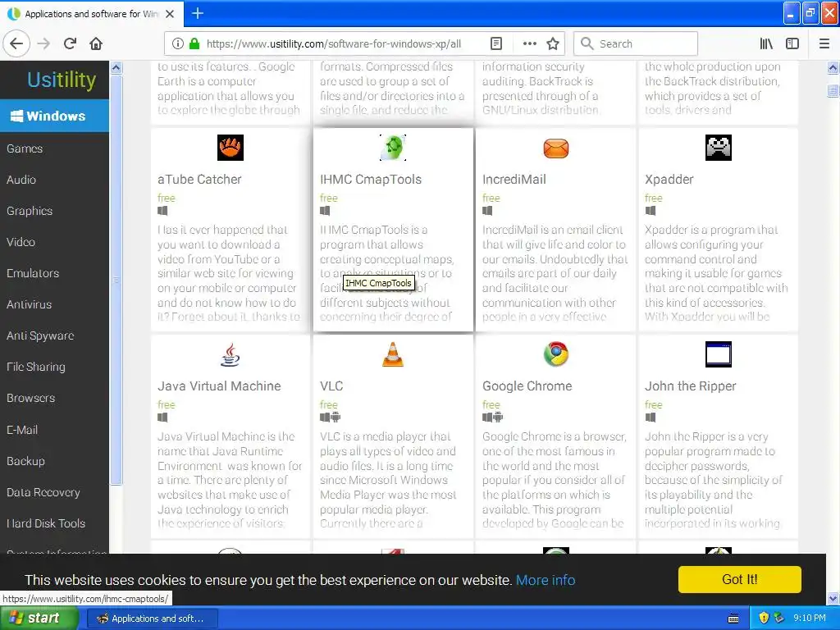Click the Android platform icon under VLC
This screenshot has width=840, height=630.
click(x=336, y=417)
